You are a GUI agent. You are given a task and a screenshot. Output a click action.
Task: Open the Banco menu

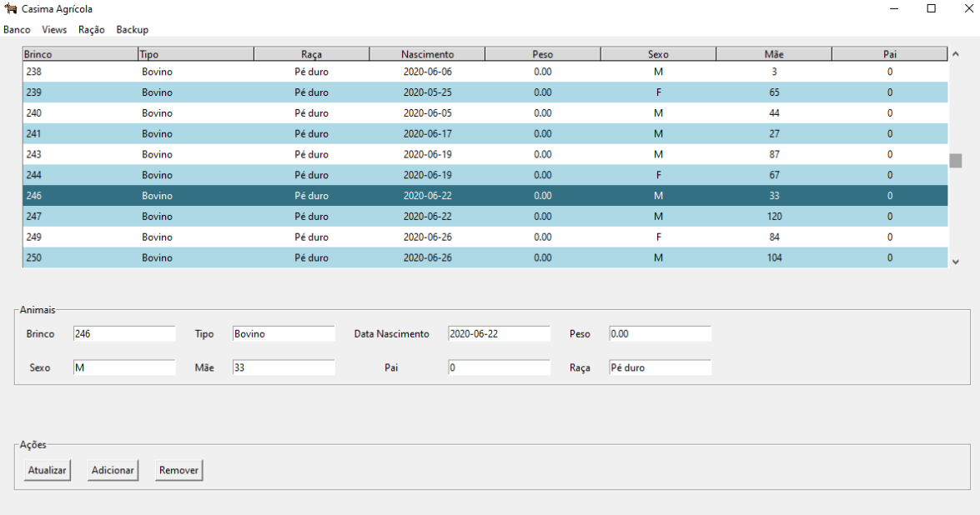[x=17, y=30]
